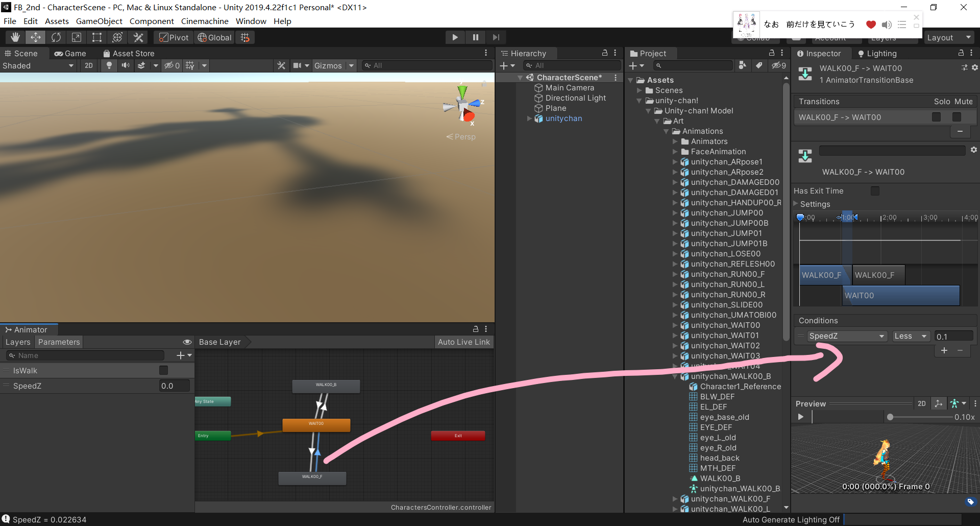The height and width of the screenshot is (526, 980).
Task: Expand the Animators folder
Action: [x=675, y=141]
